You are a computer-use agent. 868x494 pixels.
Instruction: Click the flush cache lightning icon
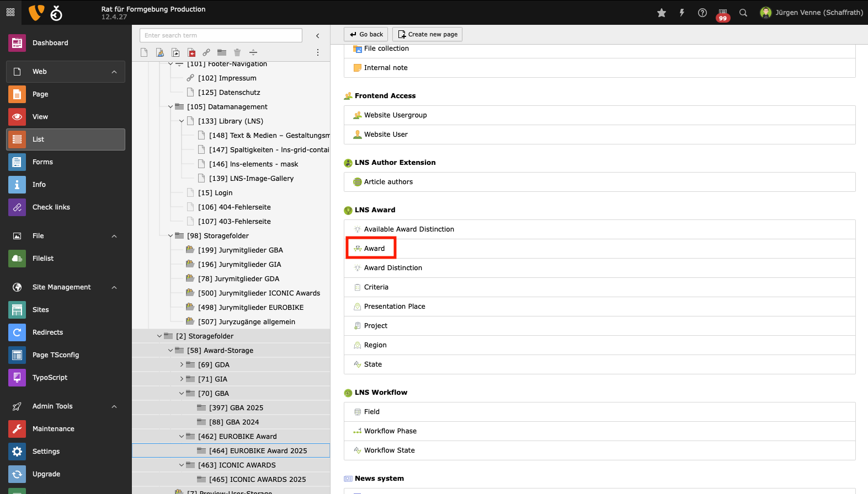(681, 13)
